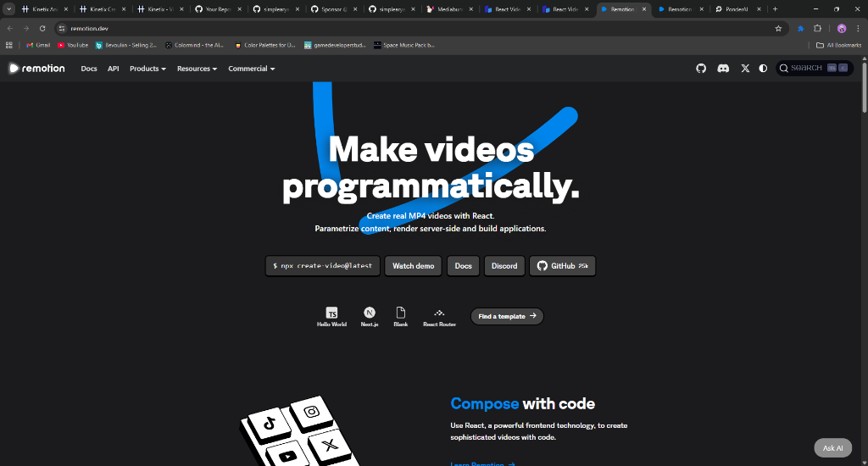Screen dimensions: 868x466
Task: Select the React Router template icon
Action: (439, 317)
